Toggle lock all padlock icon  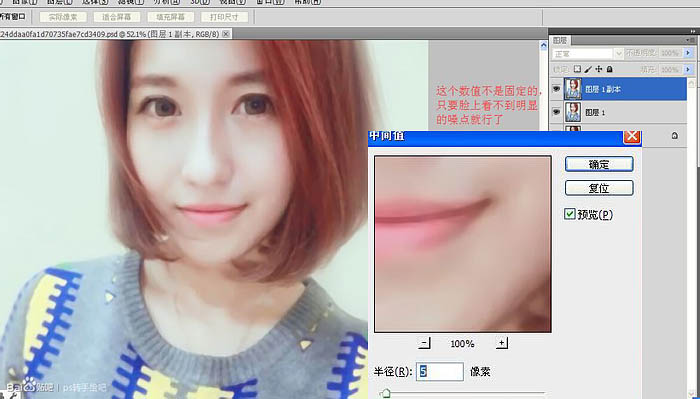click(x=609, y=69)
